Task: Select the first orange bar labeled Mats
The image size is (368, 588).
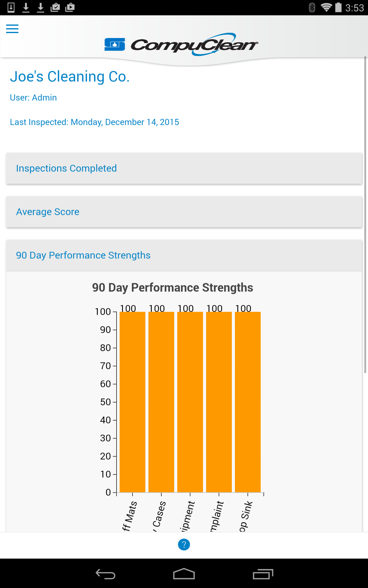Action: (132, 402)
